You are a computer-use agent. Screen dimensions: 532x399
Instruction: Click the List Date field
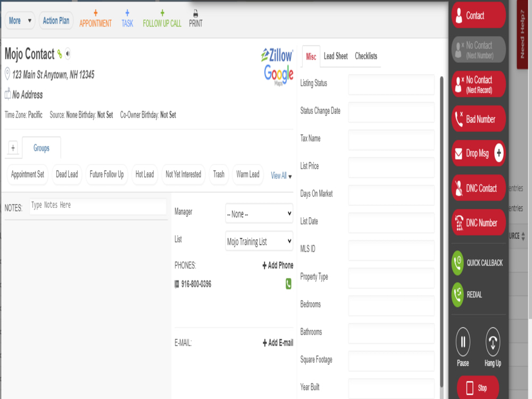pyautogui.click(x=391, y=222)
